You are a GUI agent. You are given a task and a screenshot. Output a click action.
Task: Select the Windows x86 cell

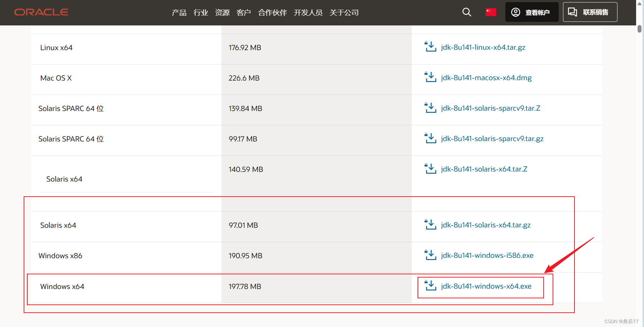pyautogui.click(x=126, y=257)
